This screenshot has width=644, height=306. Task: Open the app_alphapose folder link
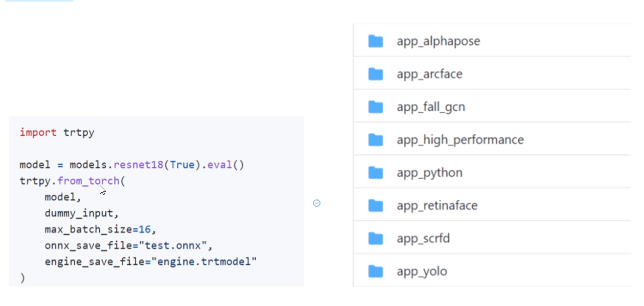click(438, 41)
